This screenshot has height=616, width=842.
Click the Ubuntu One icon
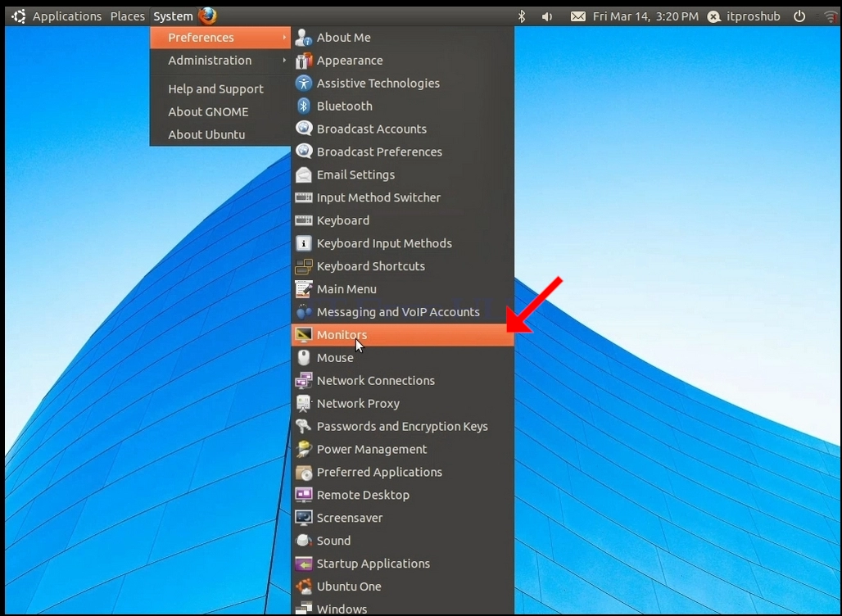point(303,587)
